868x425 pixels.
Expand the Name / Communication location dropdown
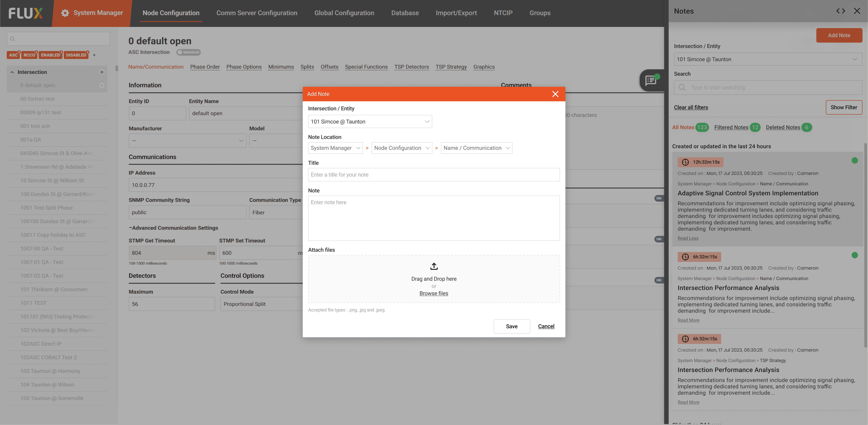click(x=476, y=148)
